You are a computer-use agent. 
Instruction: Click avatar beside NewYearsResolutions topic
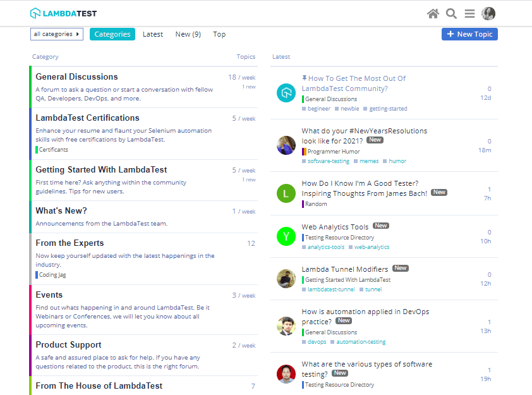point(286,145)
